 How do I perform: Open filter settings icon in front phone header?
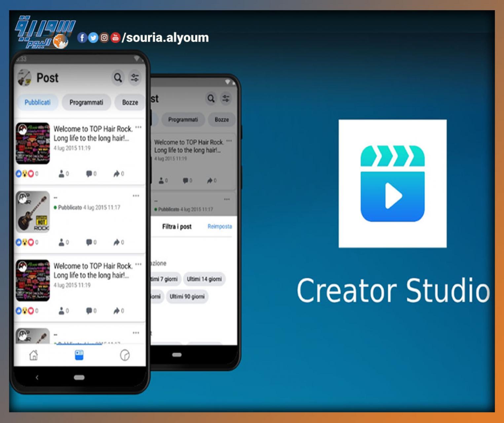[135, 78]
